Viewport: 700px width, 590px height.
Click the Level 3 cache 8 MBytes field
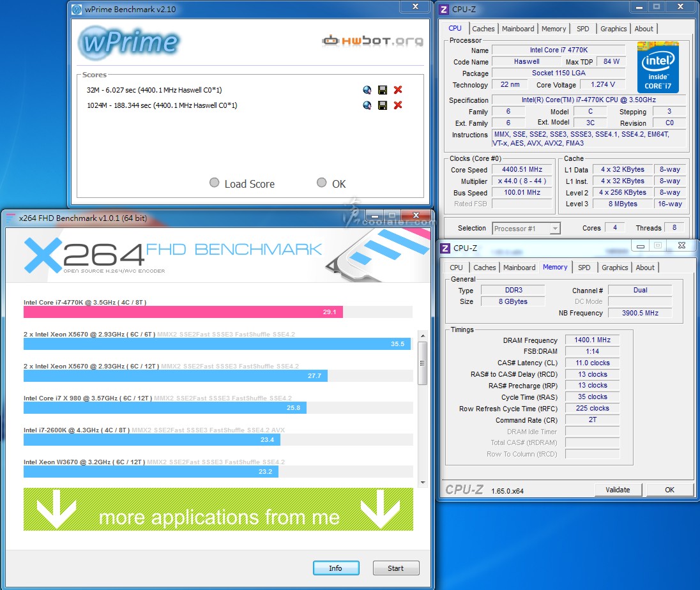[622, 204]
